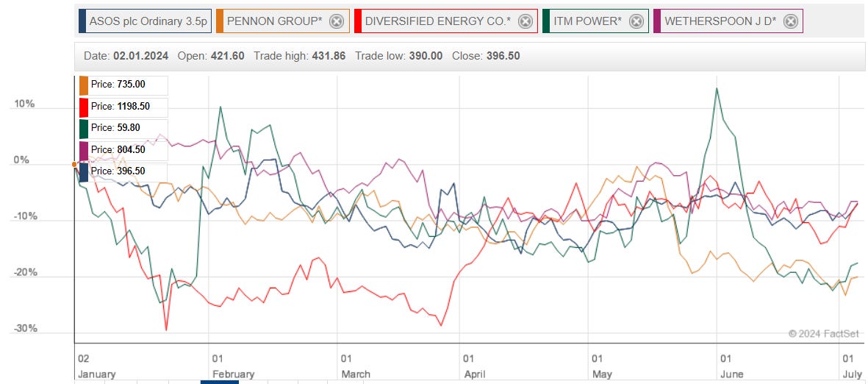Select the ASOS plc Ordinary 3.5p legend tag
868x384 pixels.
point(145,21)
